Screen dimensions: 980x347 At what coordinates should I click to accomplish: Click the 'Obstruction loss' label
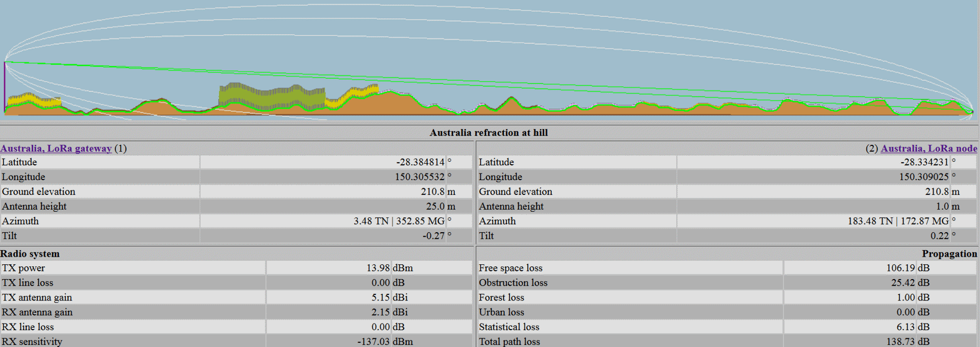[x=513, y=283]
